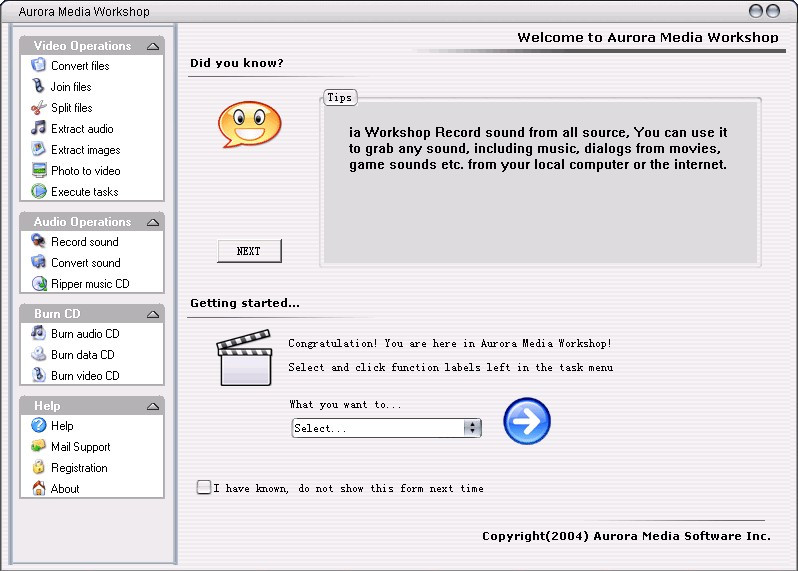Click the Burn video CD icon
The width and height of the screenshot is (798, 571).
click(38, 375)
